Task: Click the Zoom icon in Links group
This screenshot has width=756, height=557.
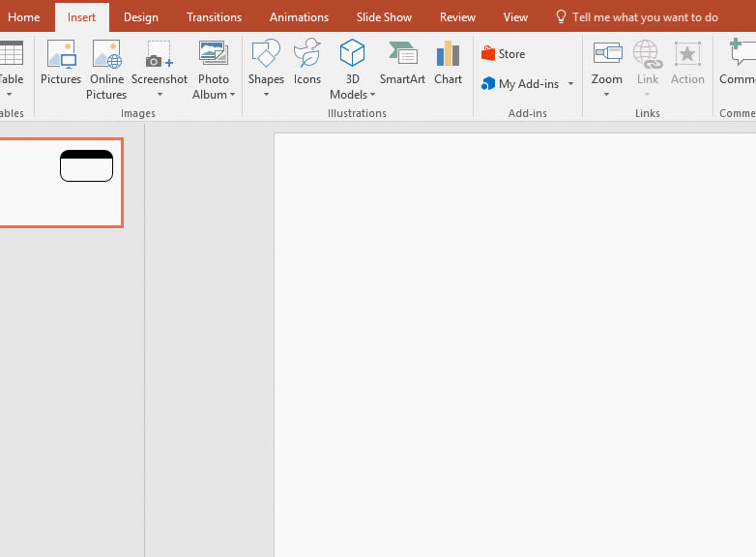Action: coord(607,53)
